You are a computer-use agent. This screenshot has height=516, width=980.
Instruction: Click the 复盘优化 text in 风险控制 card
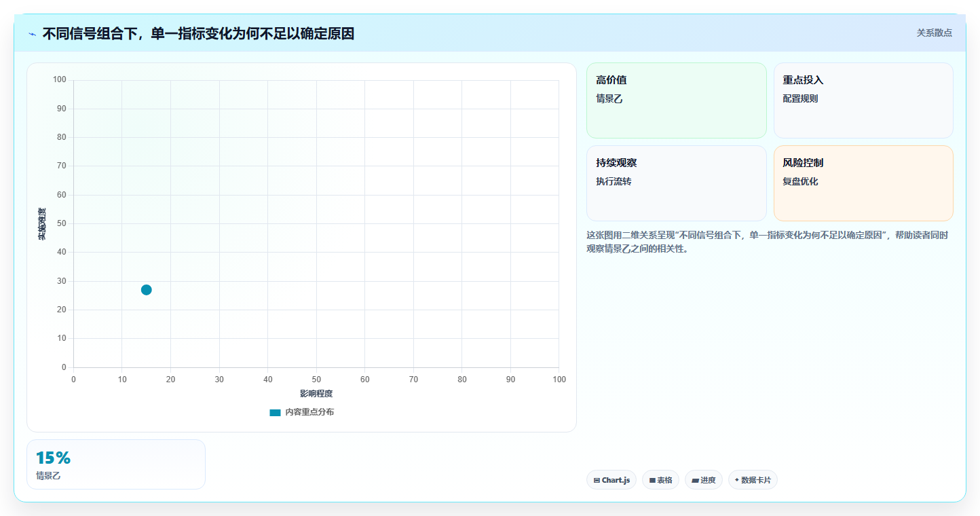(x=800, y=181)
